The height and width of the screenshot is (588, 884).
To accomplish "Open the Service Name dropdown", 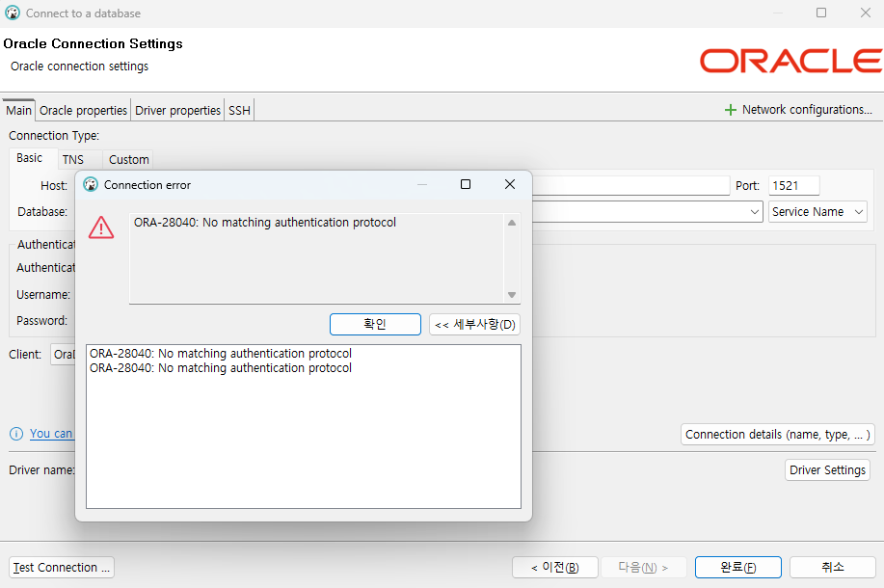I will click(x=817, y=212).
